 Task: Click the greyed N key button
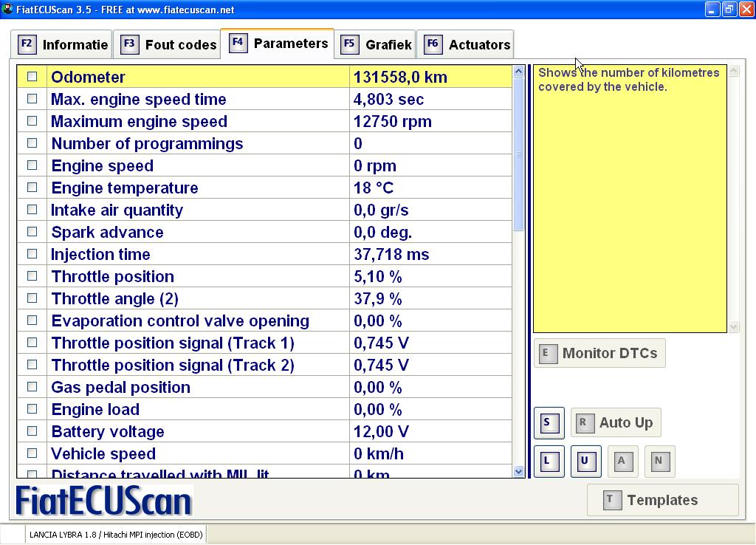point(659,462)
